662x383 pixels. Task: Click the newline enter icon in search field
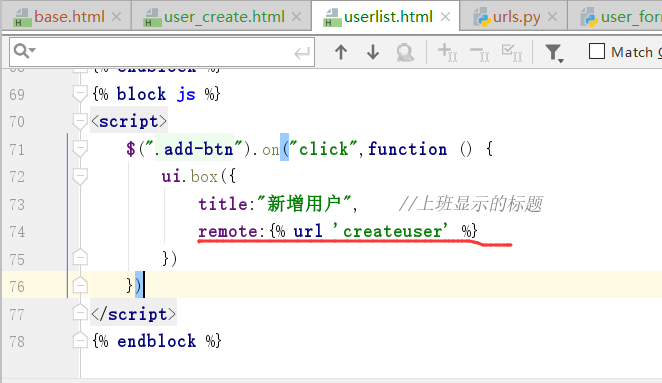(x=302, y=53)
